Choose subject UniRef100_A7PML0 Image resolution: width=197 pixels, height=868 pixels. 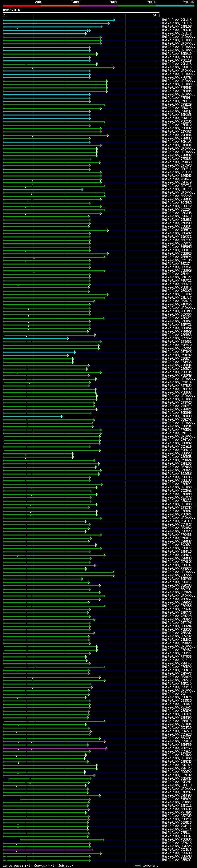pos(177,125)
